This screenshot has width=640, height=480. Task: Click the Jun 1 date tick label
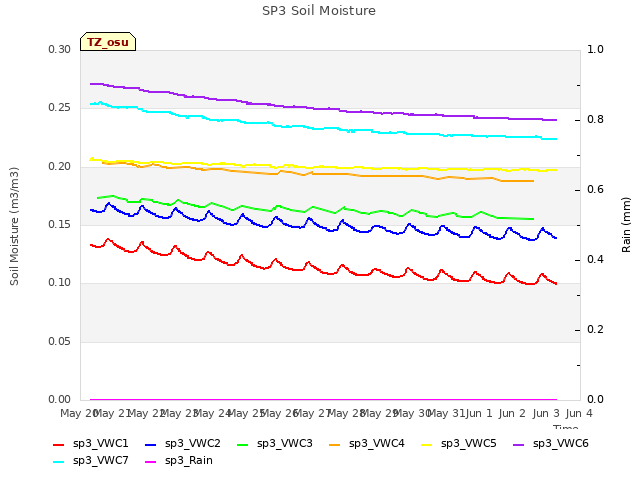tap(479, 413)
